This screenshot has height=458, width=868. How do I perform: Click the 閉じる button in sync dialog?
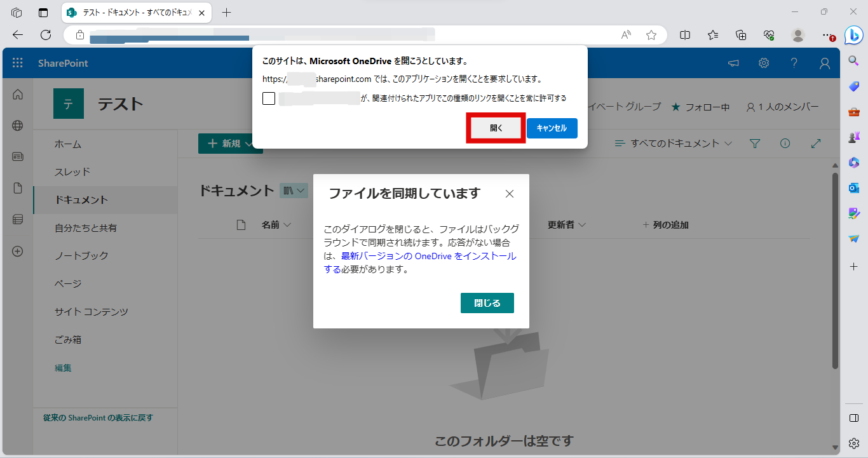487,303
